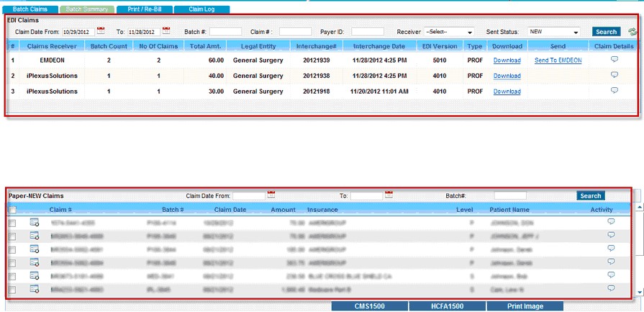Viewport: 644px width, 312px height.
Task: Click calendar icon for Paper Claim Date From
Action: click(x=271, y=195)
